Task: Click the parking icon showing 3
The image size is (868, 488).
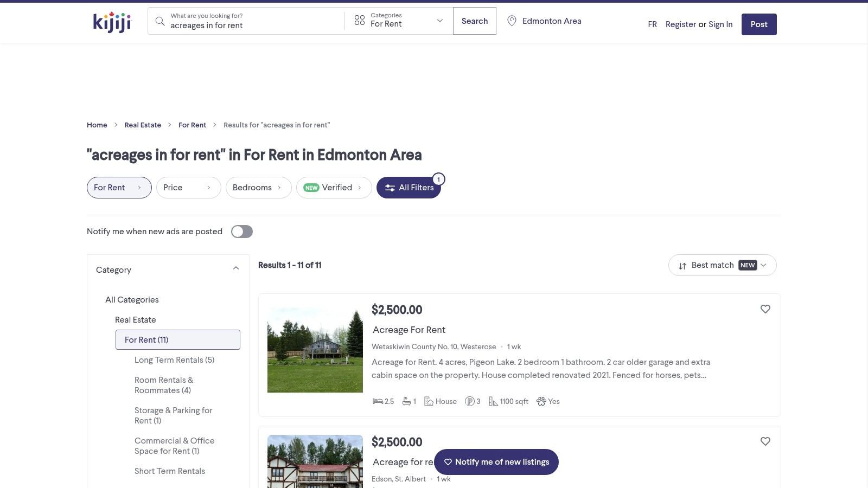Action: [x=470, y=401]
